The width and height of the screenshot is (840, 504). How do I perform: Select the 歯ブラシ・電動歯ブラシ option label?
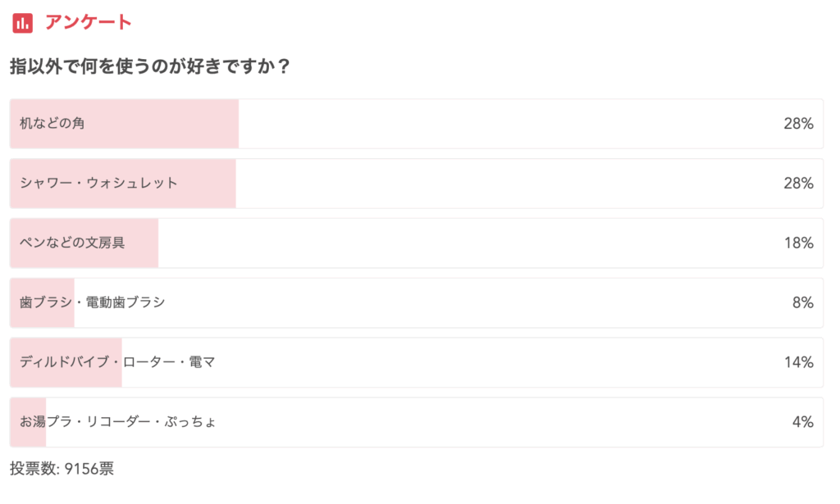(x=93, y=302)
